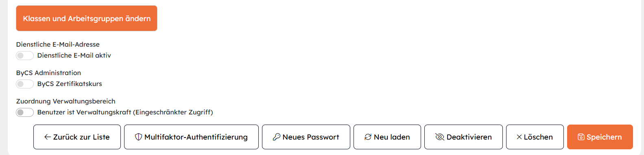Click the Benutzer ist Verwaltungskraft label text
The height and width of the screenshot is (155, 644).
125,112
